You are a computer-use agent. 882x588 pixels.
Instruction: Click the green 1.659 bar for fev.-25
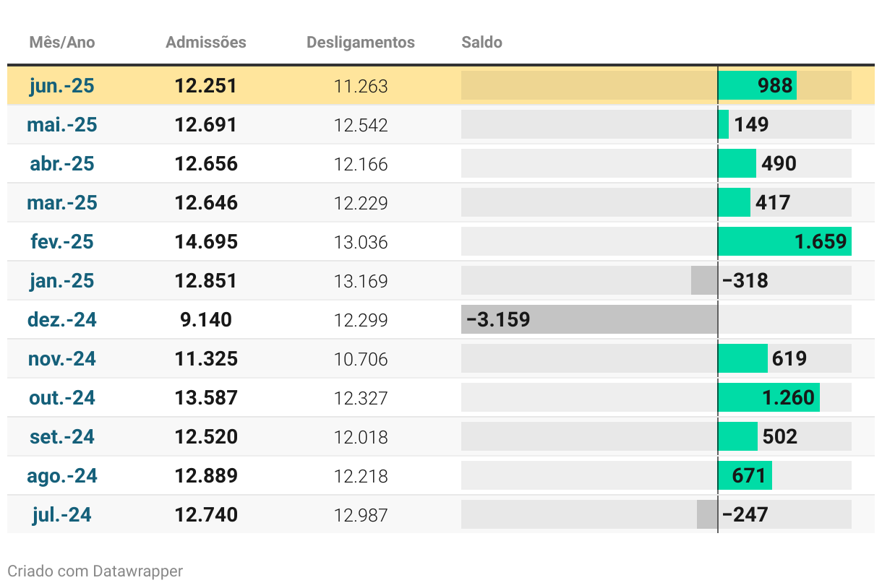click(784, 241)
